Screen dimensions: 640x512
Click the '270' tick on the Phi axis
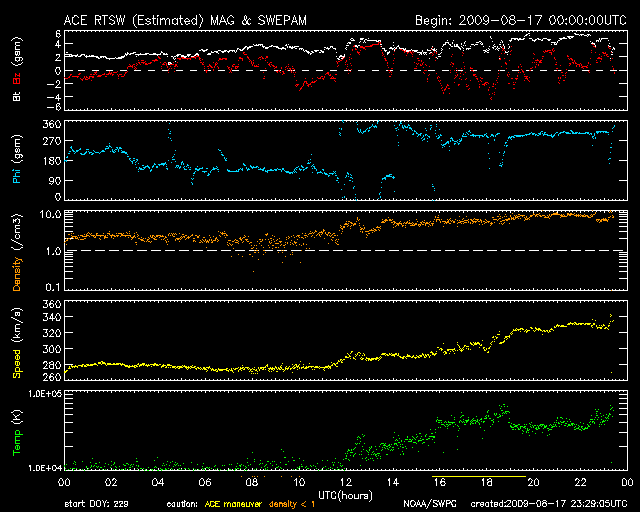tap(52, 141)
